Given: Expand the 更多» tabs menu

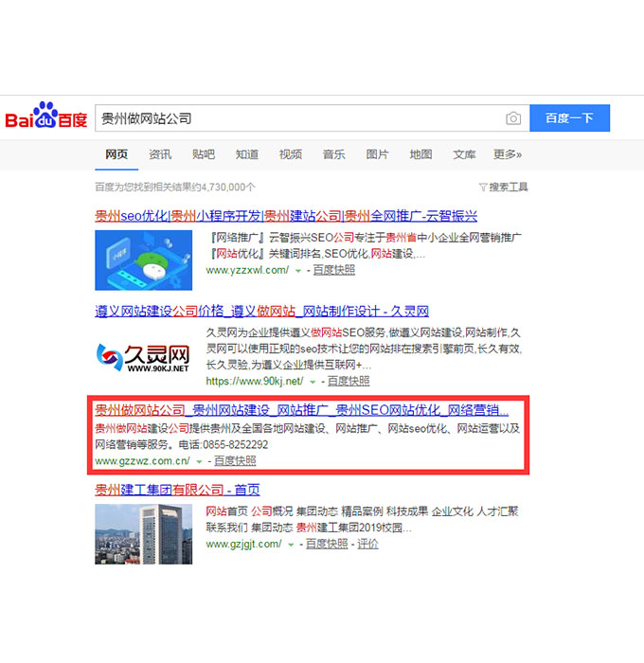Looking at the screenshot, I should tap(508, 154).
